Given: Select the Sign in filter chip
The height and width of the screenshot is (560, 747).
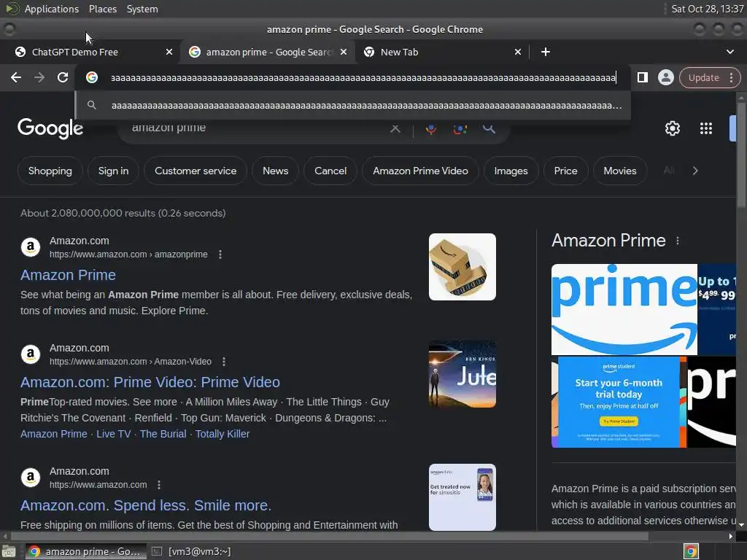Looking at the screenshot, I should [113, 171].
